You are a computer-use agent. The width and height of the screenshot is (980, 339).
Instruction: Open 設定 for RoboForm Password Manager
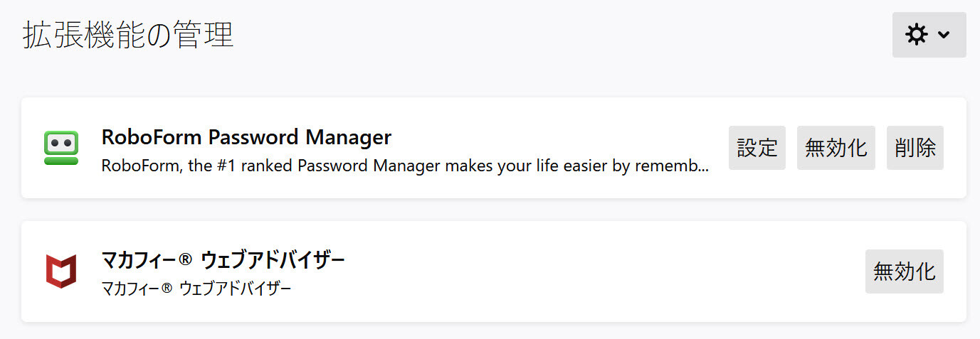point(757,148)
